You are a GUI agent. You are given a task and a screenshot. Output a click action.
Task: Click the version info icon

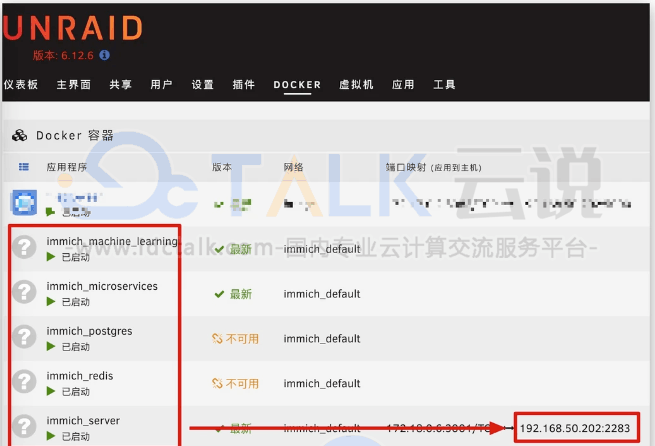pyautogui.click(x=104, y=55)
